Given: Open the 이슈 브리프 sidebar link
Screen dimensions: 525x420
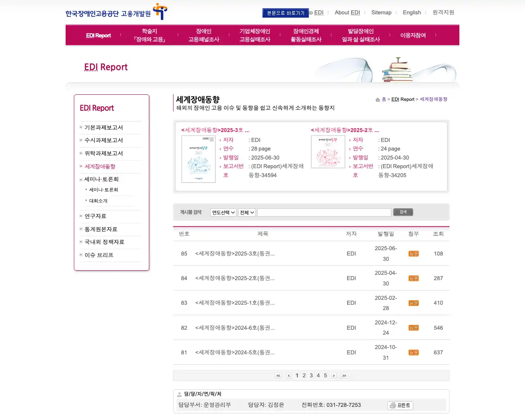Looking at the screenshot, I should (99, 255).
